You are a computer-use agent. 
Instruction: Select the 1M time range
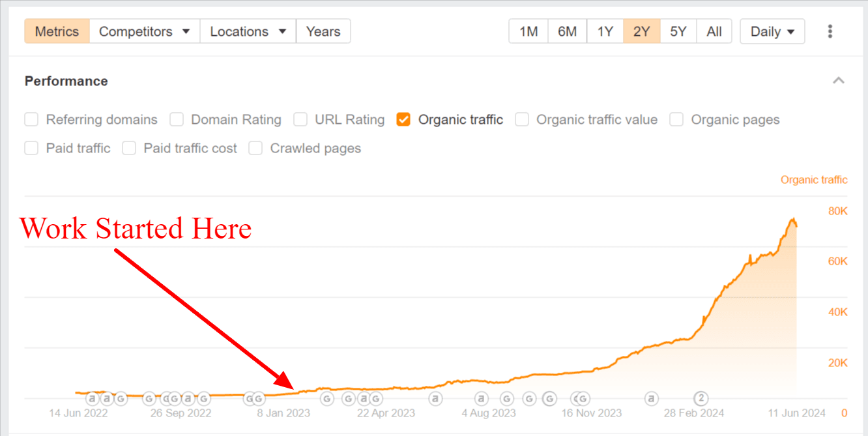click(528, 31)
